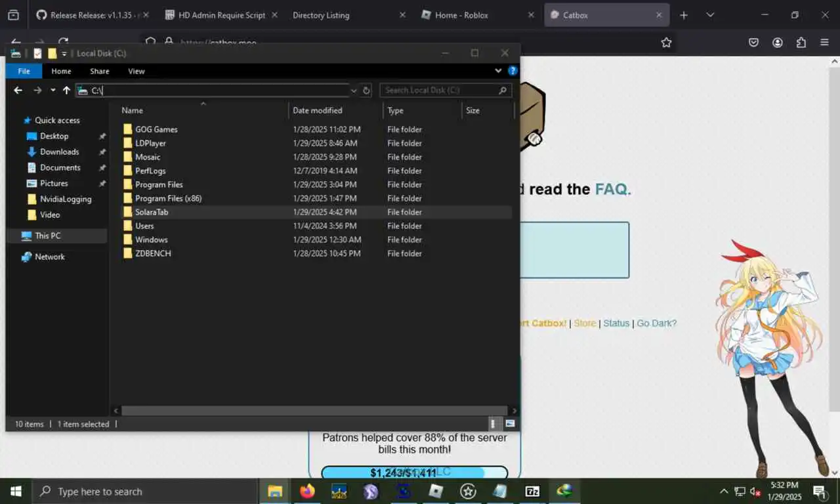List all Firefox tabs dropdown
Image resolution: width=840 pixels, height=504 pixels.
pos(710,15)
